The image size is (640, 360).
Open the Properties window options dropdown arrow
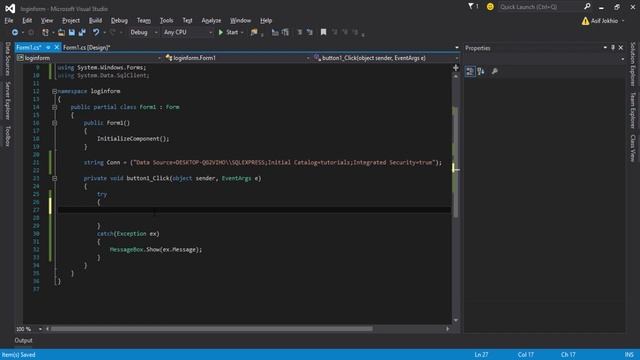tap(605, 48)
